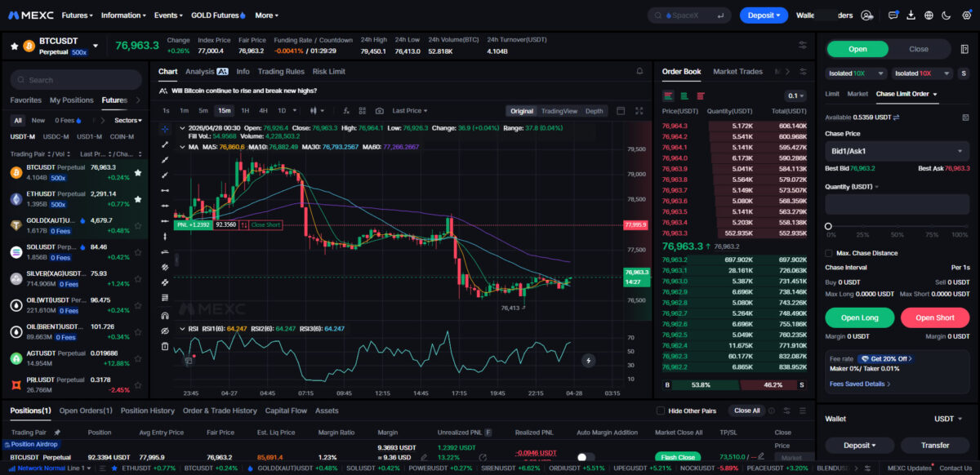Switch chart to TradingView mode
This screenshot has height=475, width=980.
click(x=559, y=111)
